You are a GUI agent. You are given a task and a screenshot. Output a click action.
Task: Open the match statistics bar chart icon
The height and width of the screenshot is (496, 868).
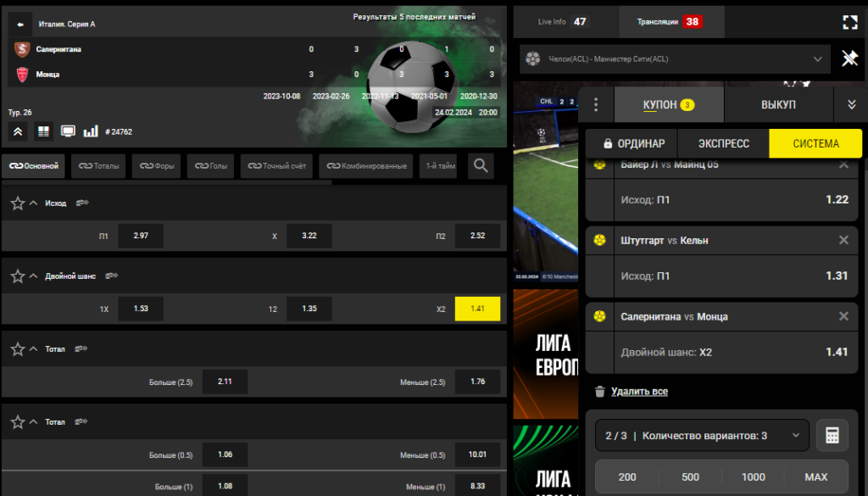[90, 131]
